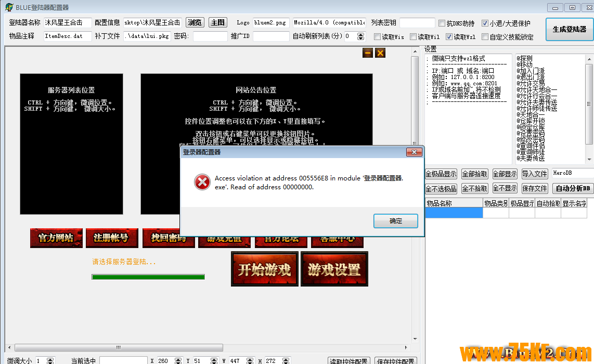Click the green loading progress bar
The image size is (594, 364).
click(x=148, y=277)
